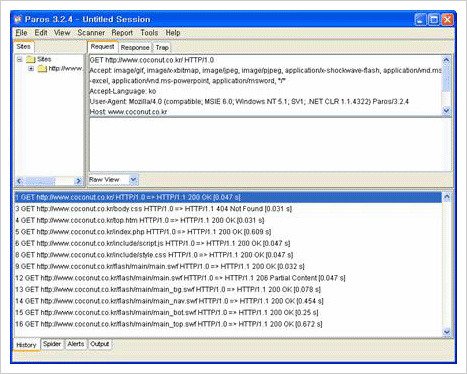Click history list scroll up arrow
467x374 pixels.
point(446,197)
